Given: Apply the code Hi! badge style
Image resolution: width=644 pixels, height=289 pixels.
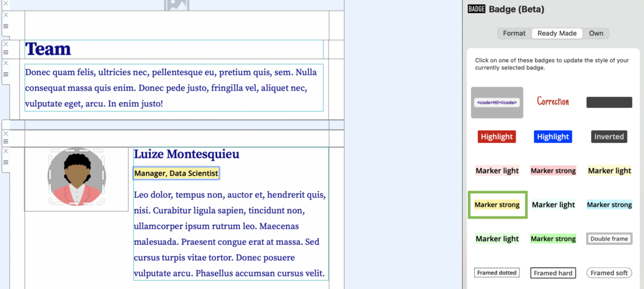Looking at the screenshot, I should click(497, 103).
